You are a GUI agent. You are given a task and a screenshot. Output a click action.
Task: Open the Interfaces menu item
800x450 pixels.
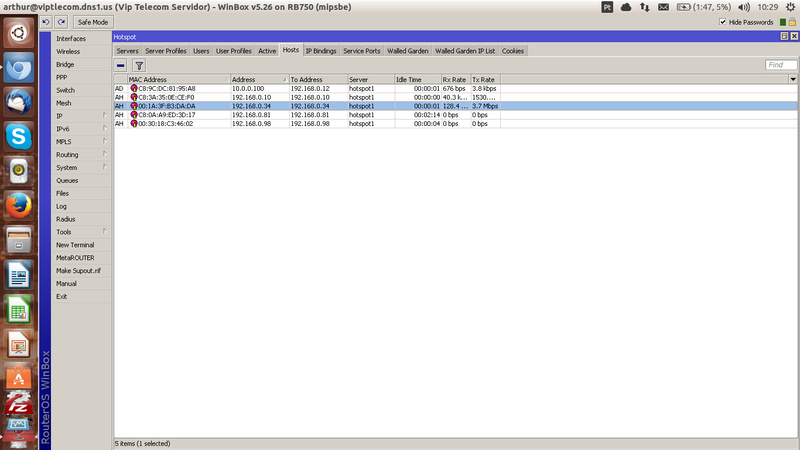tap(81, 38)
